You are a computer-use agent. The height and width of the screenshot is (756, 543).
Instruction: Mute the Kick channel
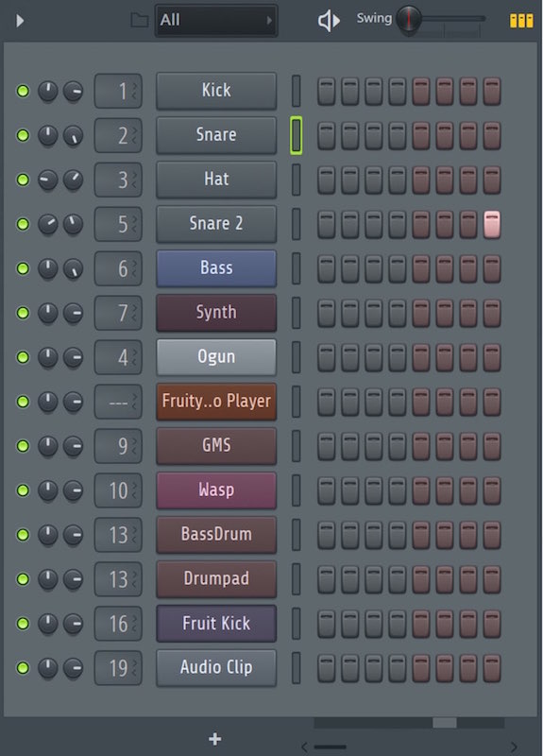[23, 91]
